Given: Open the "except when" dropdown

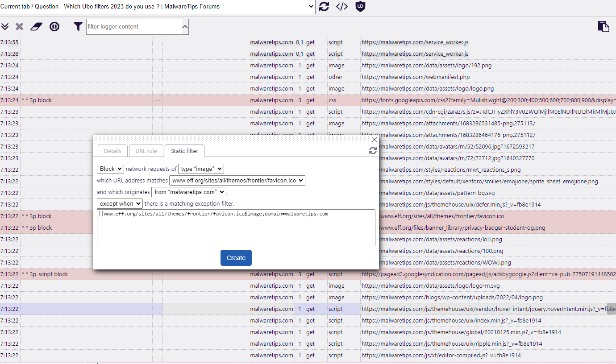Looking at the screenshot, I should click(120, 204).
